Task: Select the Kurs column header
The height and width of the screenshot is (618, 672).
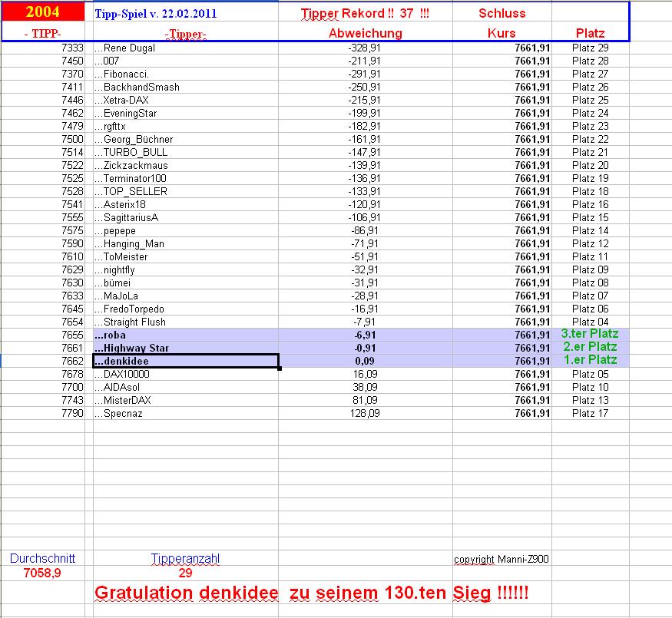Action: pyautogui.click(x=502, y=33)
